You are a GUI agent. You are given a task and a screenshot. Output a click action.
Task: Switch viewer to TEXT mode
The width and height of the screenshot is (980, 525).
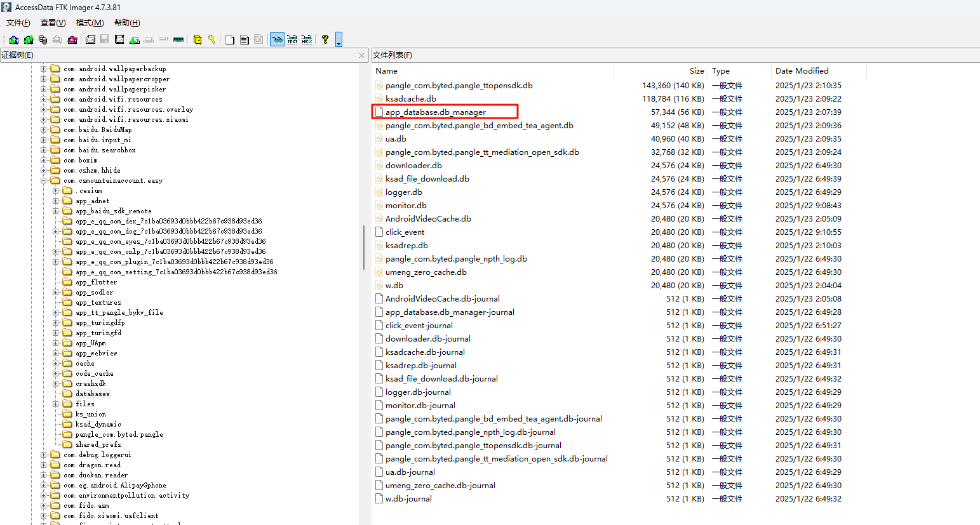coord(292,39)
